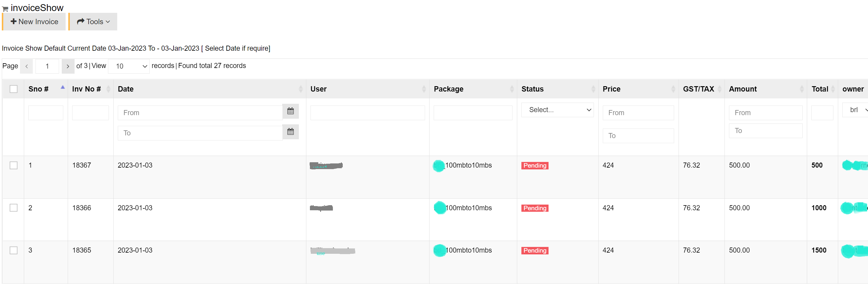
Task: Click the Total value 1000
Action: 819,208
